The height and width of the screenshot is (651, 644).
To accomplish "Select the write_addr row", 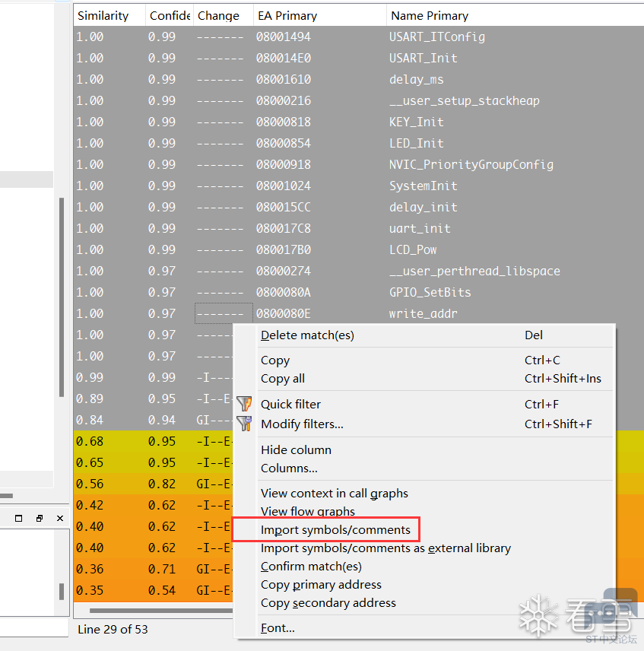I will tap(359, 313).
